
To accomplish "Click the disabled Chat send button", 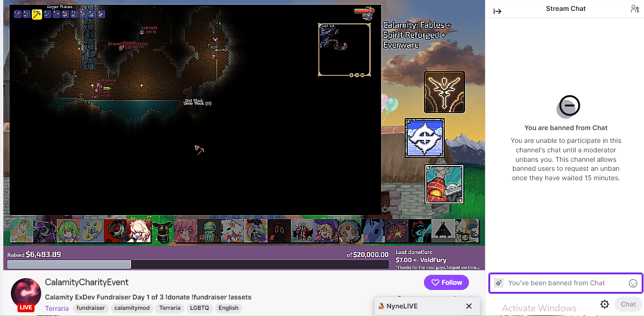I will point(628,304).
